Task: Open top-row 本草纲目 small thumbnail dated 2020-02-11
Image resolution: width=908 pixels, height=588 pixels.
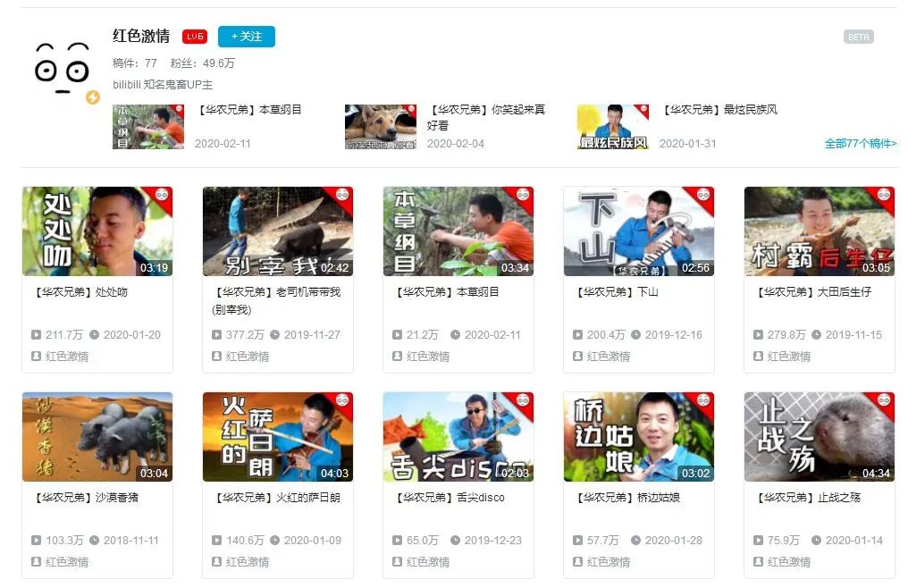Action: [x=148, y=127]
